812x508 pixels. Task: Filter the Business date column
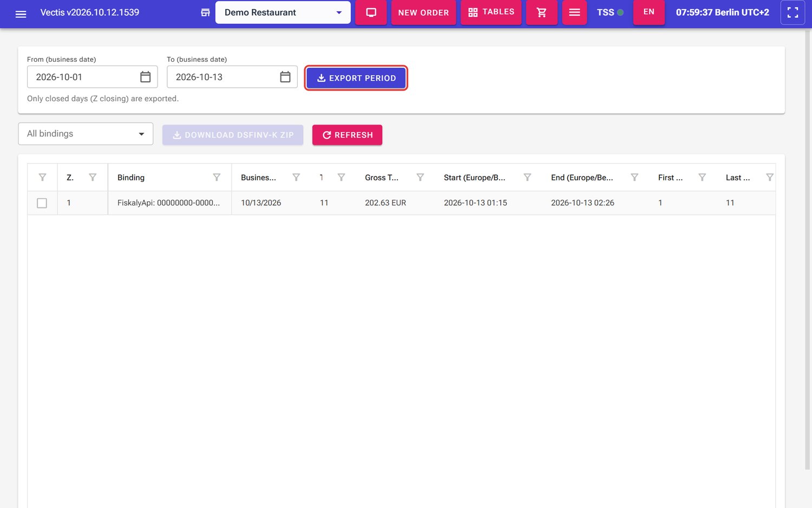296,177
